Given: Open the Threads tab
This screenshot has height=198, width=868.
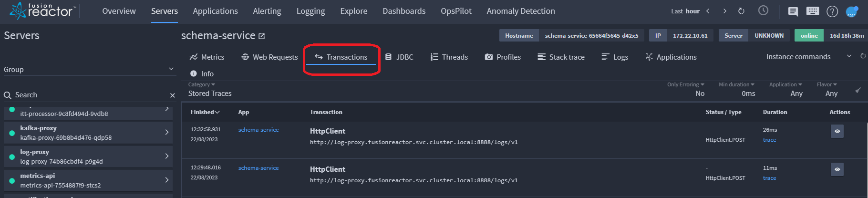Looking at the screenshot, I should tap(449, 57).
